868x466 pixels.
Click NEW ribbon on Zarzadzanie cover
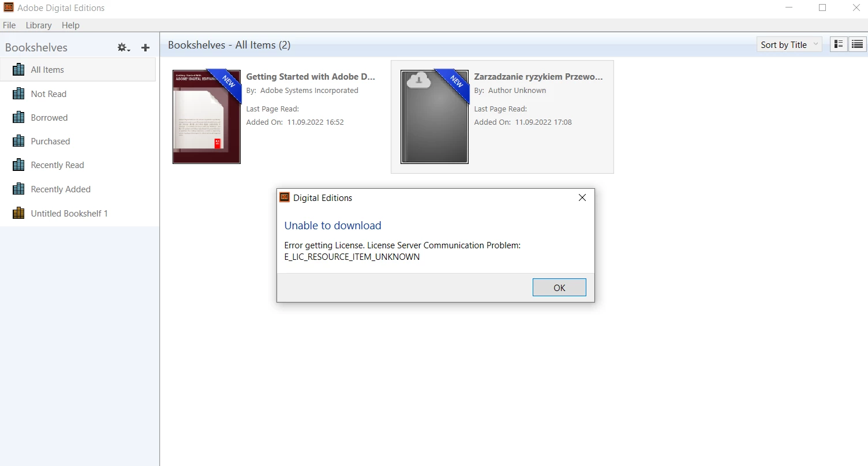click(454, 83)
